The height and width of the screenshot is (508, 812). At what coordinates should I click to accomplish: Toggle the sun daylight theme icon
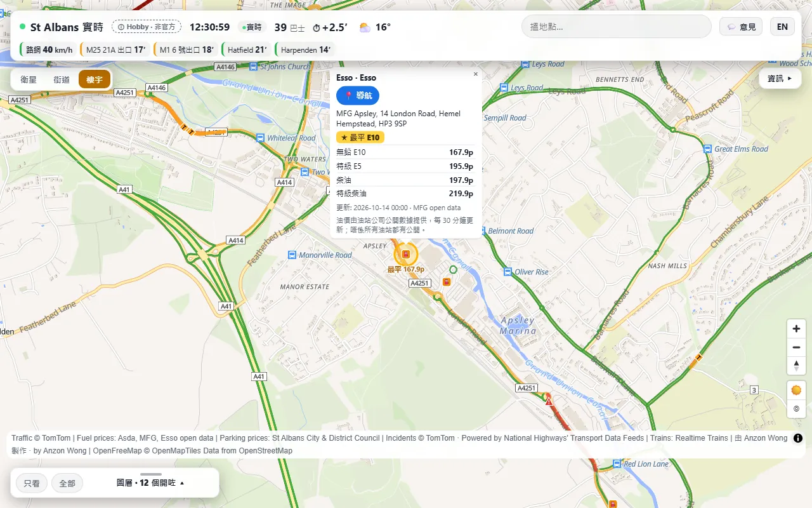[x=796, y=390]
